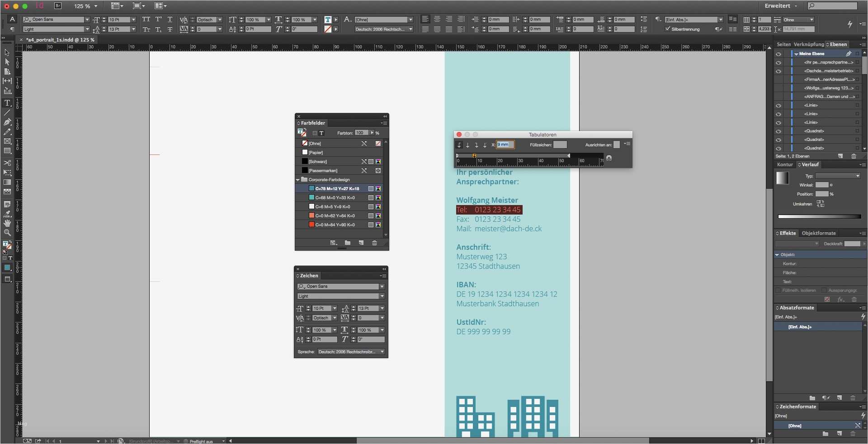
Task: Select the Pen tool
Action: coord(7,122)
